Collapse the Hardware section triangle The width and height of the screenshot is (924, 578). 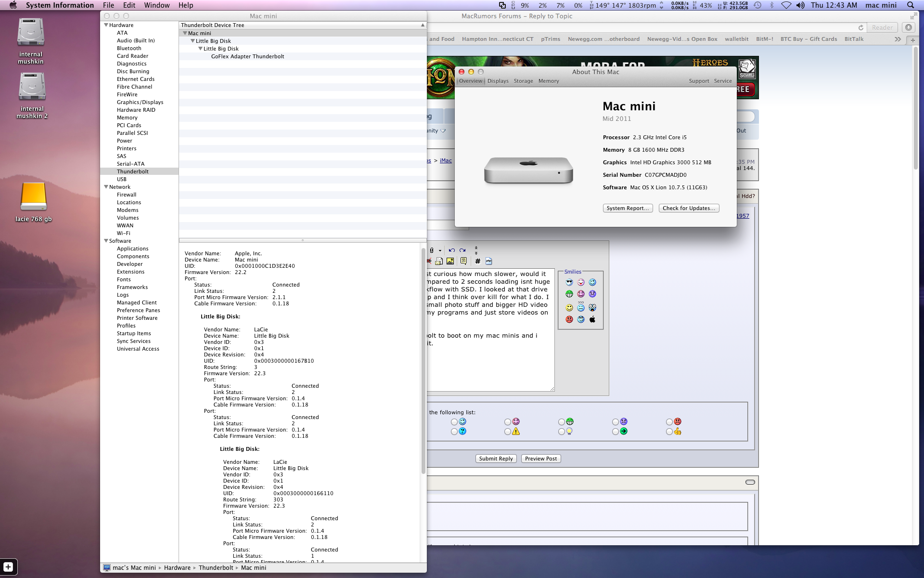(106, 25)
